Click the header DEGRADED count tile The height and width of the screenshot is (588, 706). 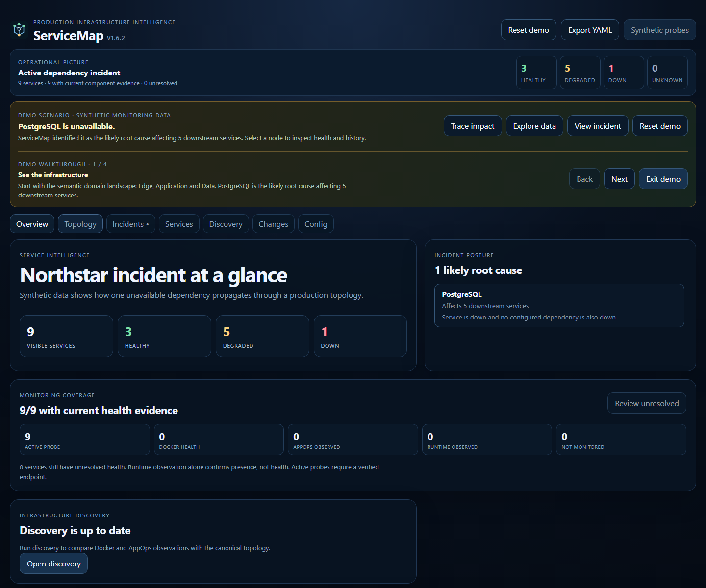tap(580, 73)
